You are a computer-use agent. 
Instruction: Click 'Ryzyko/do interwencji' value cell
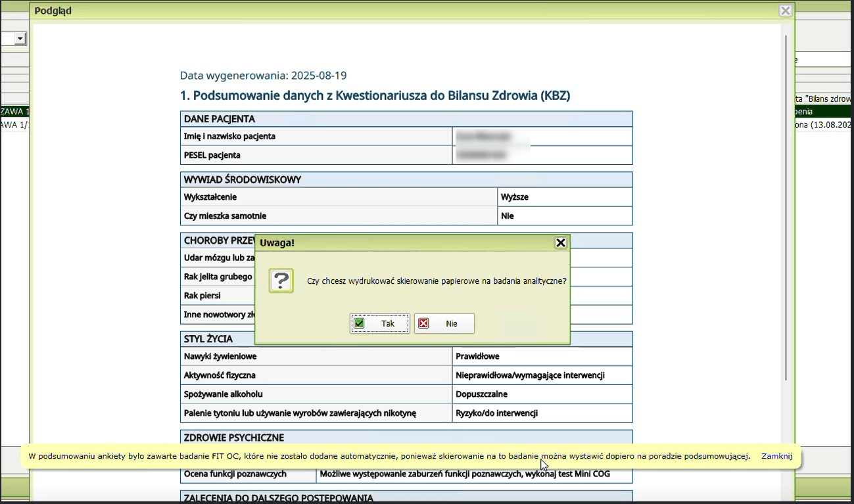542,413
